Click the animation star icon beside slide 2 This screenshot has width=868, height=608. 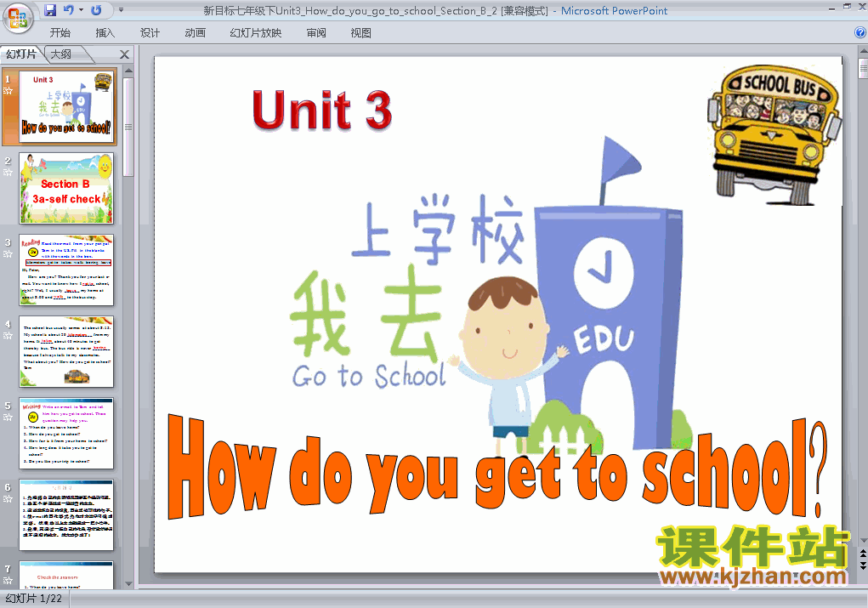[x=8, y=173]
